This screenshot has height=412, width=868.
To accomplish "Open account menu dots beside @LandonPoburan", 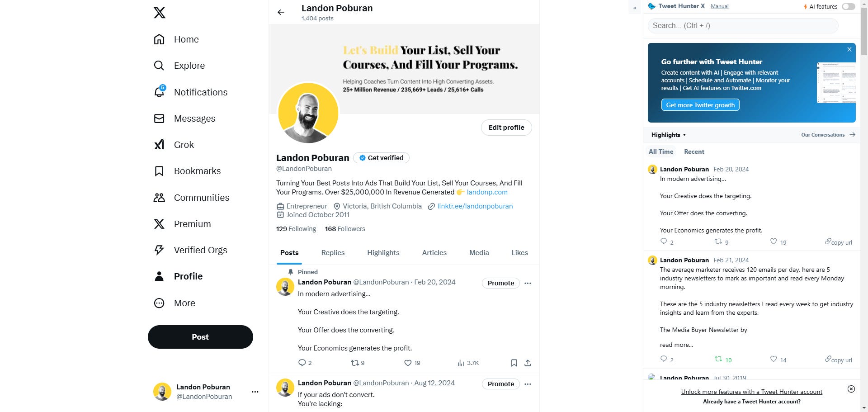I will [x=255, y=392].
